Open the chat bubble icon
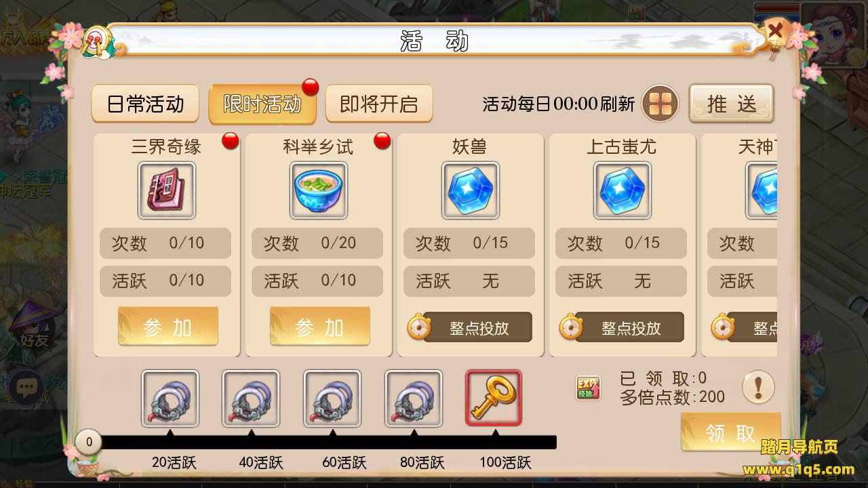The image size is (868, 488). click(27, 388)
